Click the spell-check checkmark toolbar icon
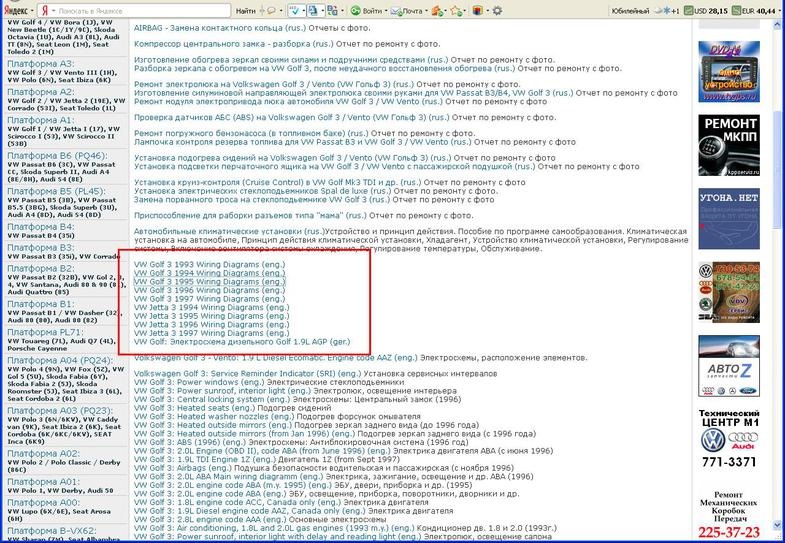 coord(294,11)
